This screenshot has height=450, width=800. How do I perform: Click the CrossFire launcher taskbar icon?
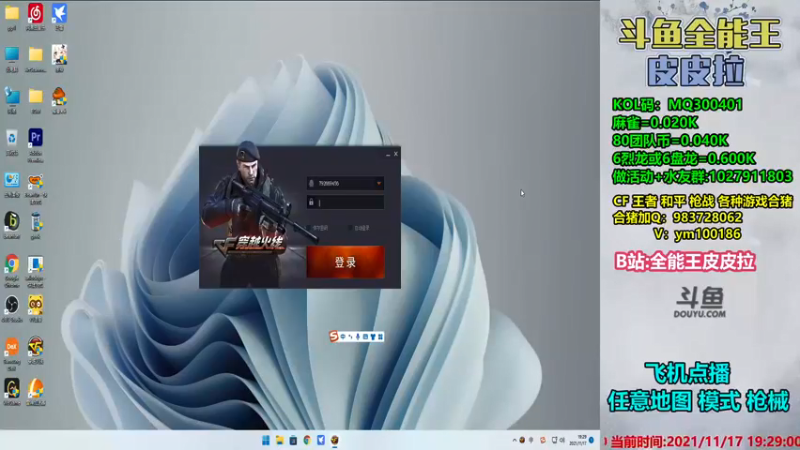click(x=335, y=440)
